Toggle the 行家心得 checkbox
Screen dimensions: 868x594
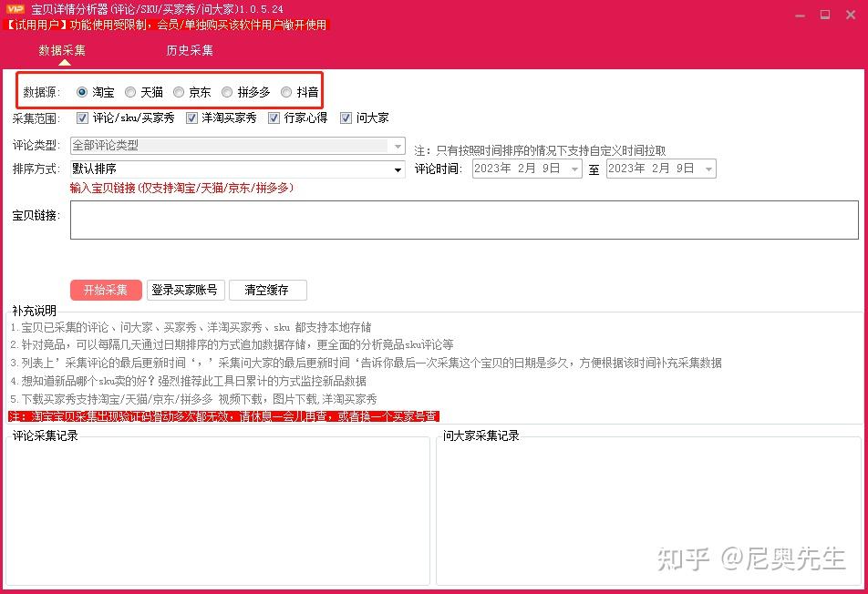pyautogui.click(x=274, y=118)
